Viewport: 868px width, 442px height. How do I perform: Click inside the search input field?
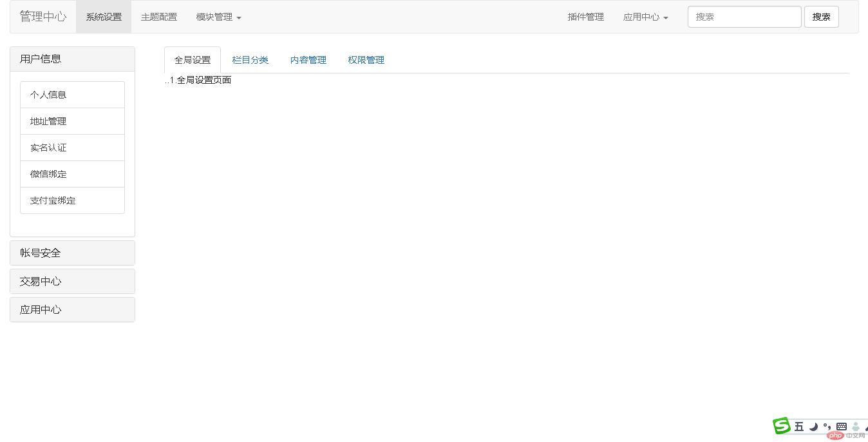[x=744, y=16]
